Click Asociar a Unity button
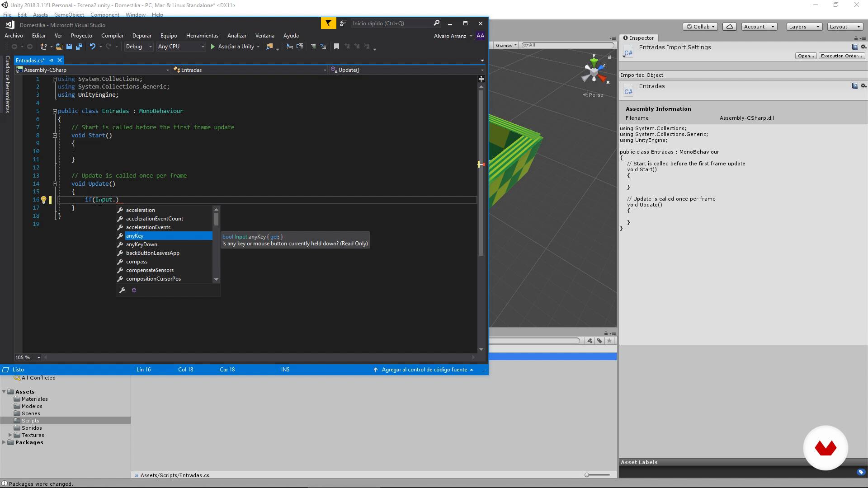The image size is (868, 488). pyautogui.click(x=236, y=47)
